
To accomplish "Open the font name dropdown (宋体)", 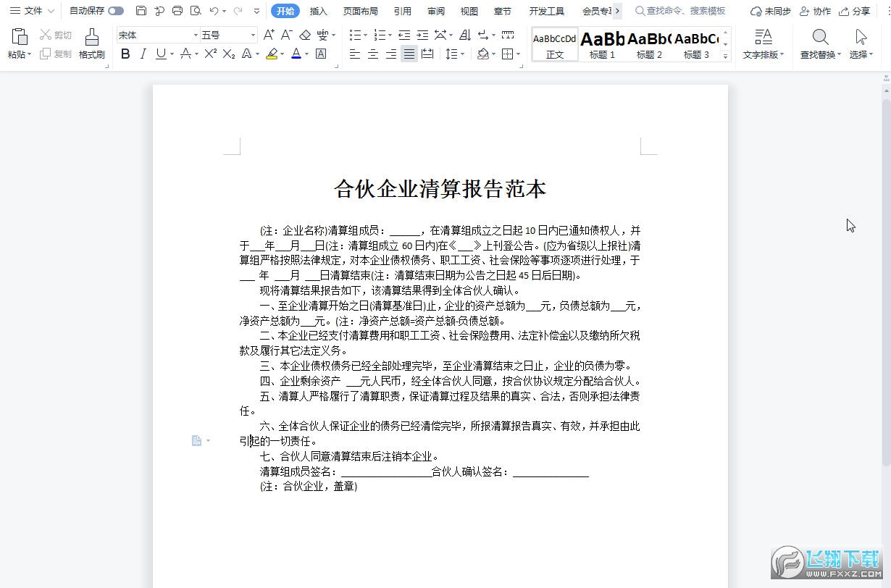I will tap(196, 35).
